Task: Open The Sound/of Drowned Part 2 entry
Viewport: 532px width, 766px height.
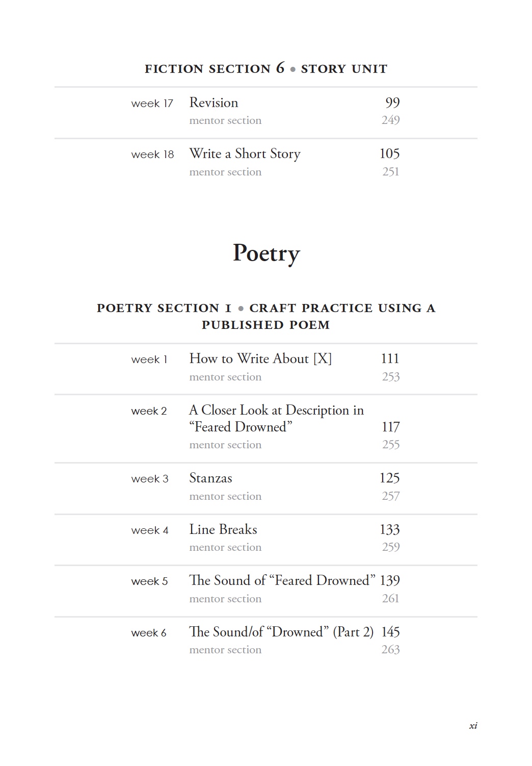Action: click(x=281, y=632)
